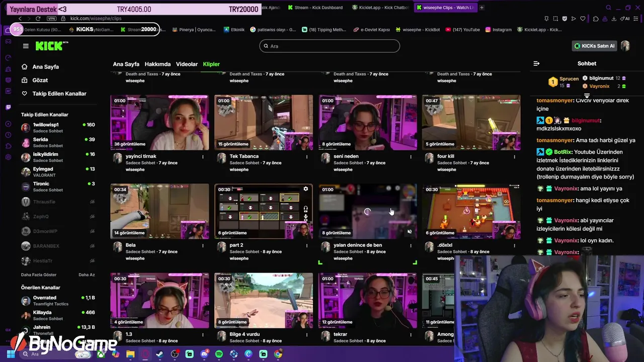Open Spotify from the taskbar

(219, 354)
